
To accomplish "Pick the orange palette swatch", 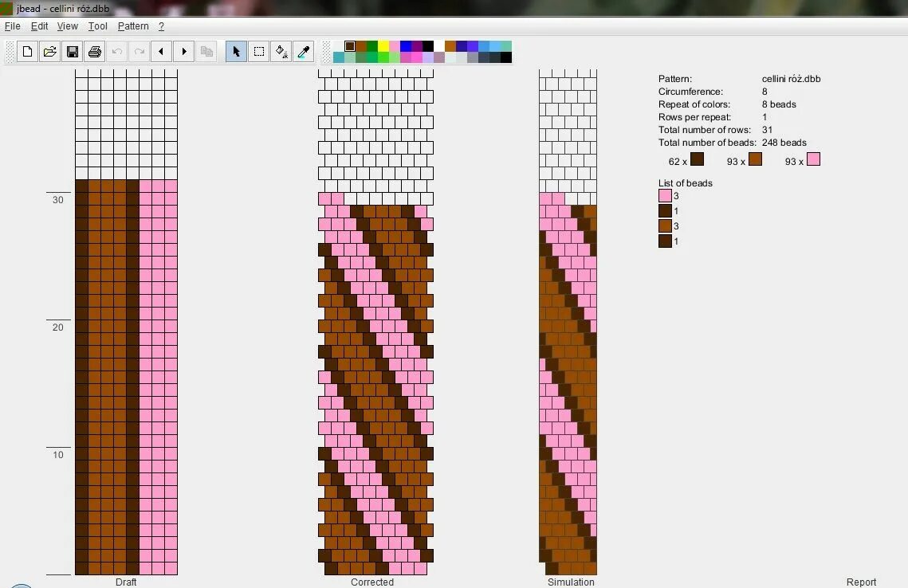I will click(450, 46).
